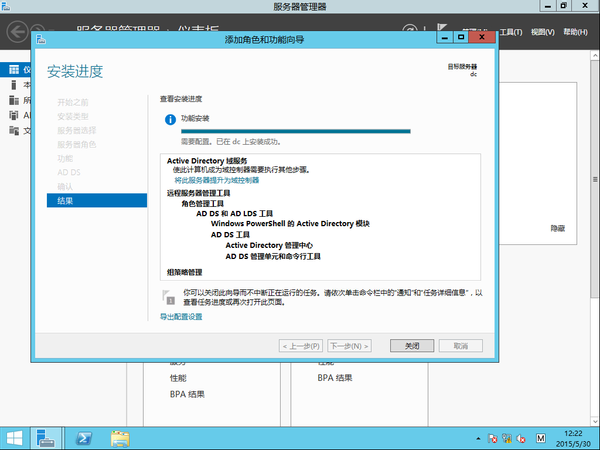
Task: Select the Results (结果) step in the wizard
Action: coord(97,201)
